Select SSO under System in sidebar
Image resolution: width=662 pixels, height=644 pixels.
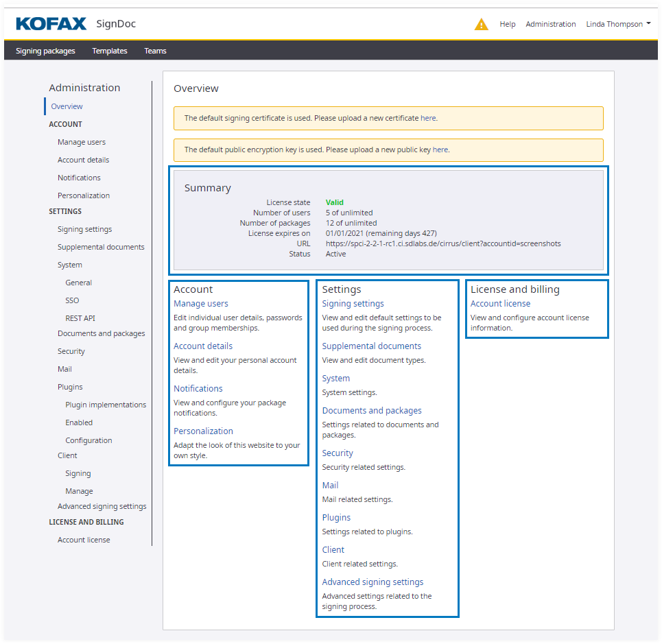(x=72, y=300)
